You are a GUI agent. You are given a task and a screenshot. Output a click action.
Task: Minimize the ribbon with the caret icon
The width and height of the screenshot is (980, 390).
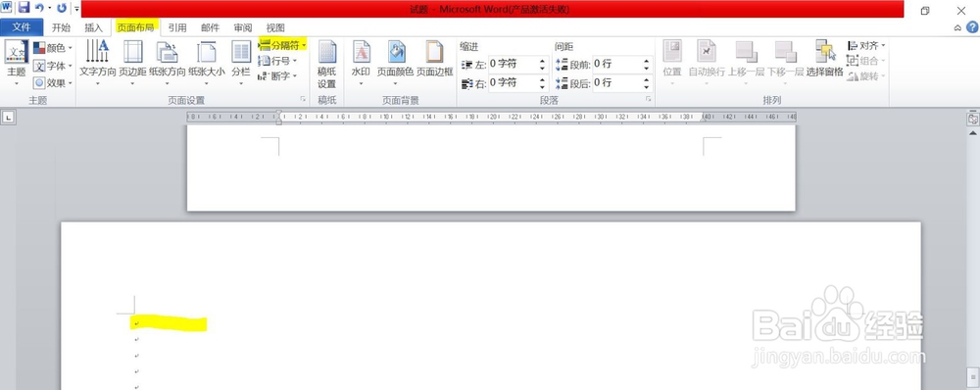(957, 27)
